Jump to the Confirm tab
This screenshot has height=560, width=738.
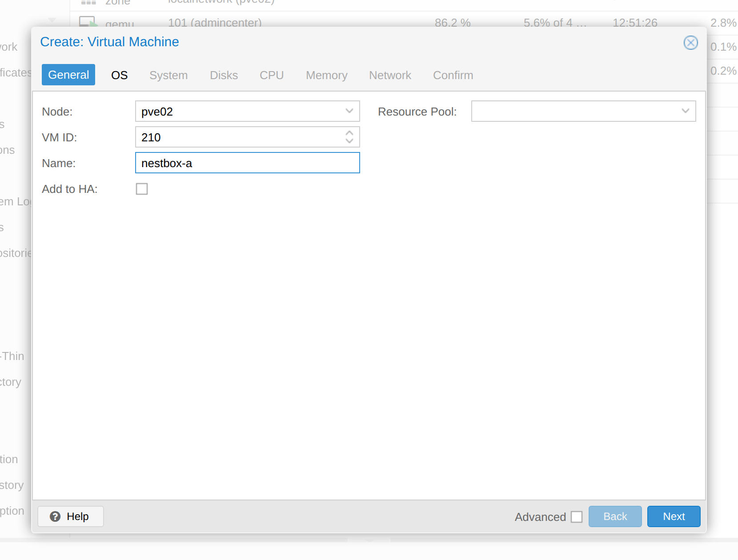[453, 75]
